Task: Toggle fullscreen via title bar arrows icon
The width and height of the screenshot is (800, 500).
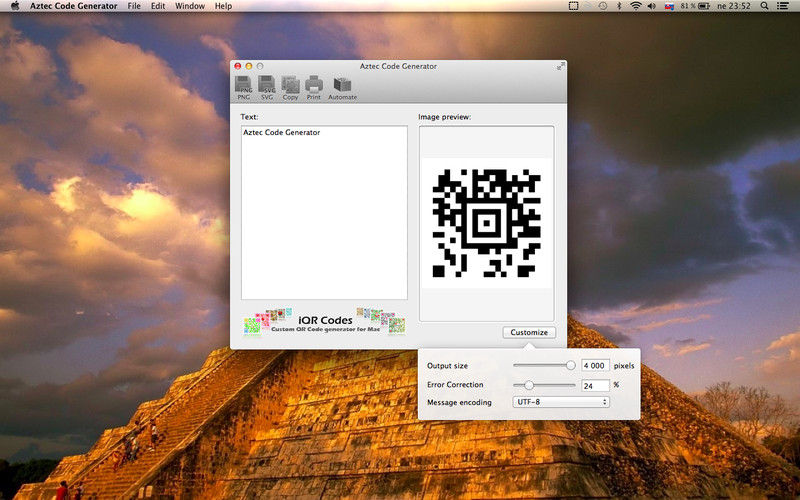Action: [x=560, y=66]
